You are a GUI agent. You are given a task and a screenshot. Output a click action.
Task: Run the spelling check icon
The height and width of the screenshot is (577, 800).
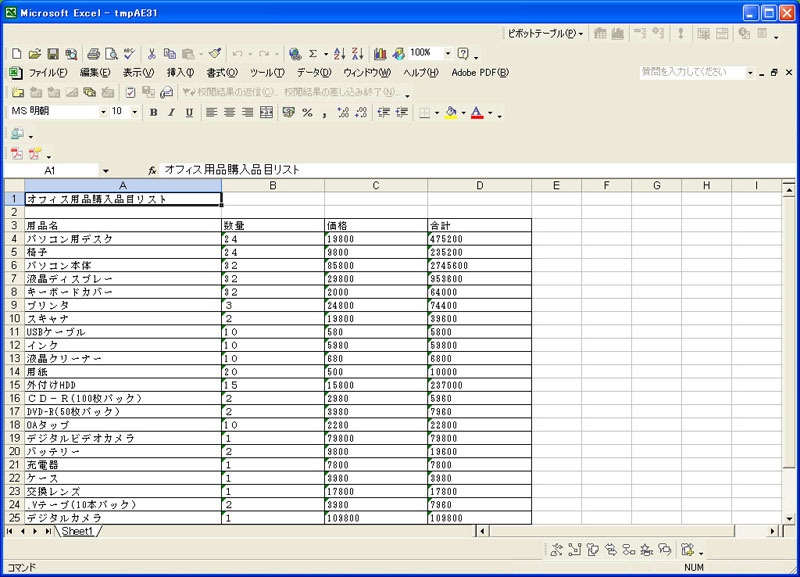click(129, 54)
